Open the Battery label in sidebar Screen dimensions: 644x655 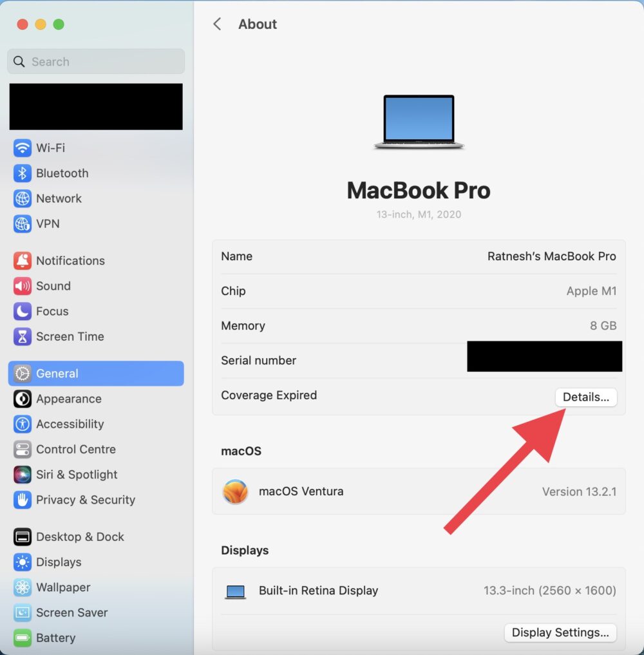(x=56, y=638)
